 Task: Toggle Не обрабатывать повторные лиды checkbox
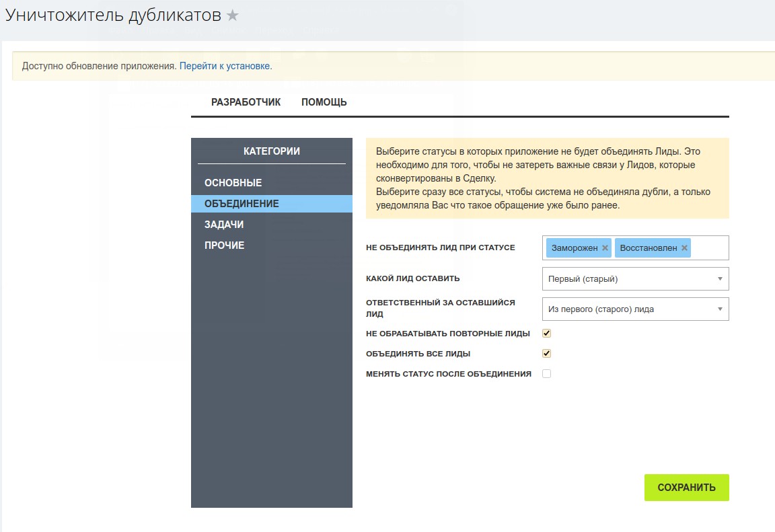pyautogui.click(x=546, y=334)
